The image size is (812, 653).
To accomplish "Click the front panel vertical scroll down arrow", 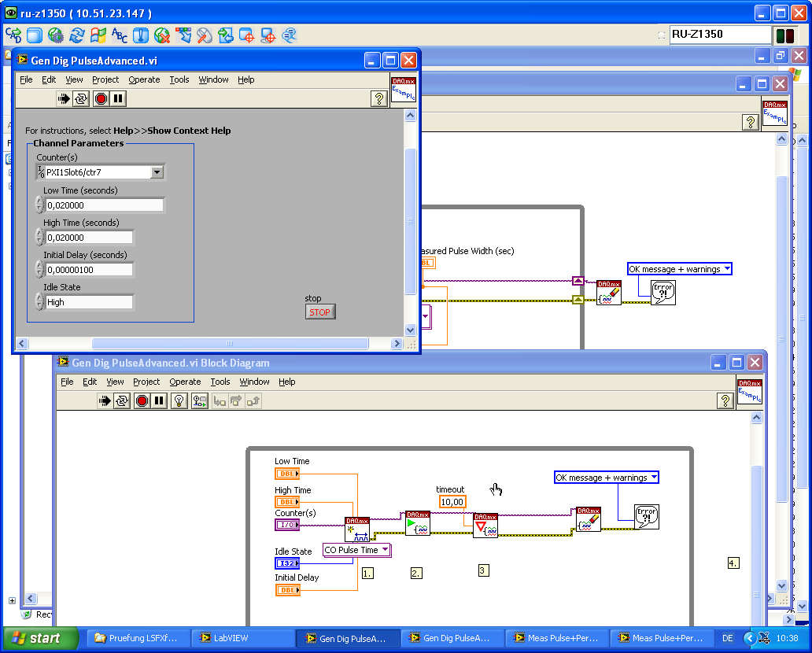I will 410,330.
